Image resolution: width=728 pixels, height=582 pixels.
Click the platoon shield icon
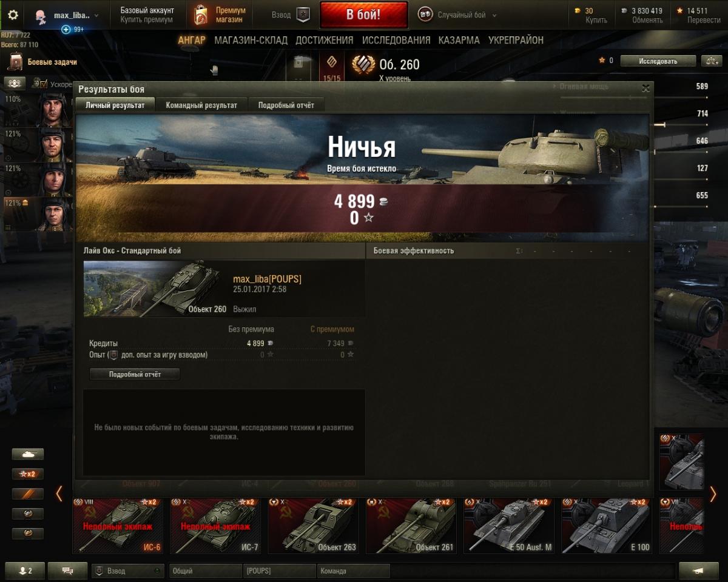pyautogui.click(x=303, y=15)
